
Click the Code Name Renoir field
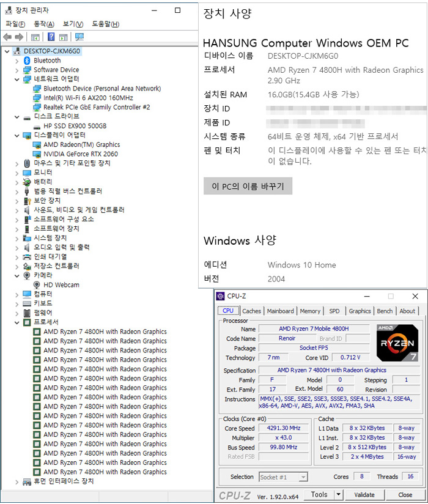coord(287,338)
